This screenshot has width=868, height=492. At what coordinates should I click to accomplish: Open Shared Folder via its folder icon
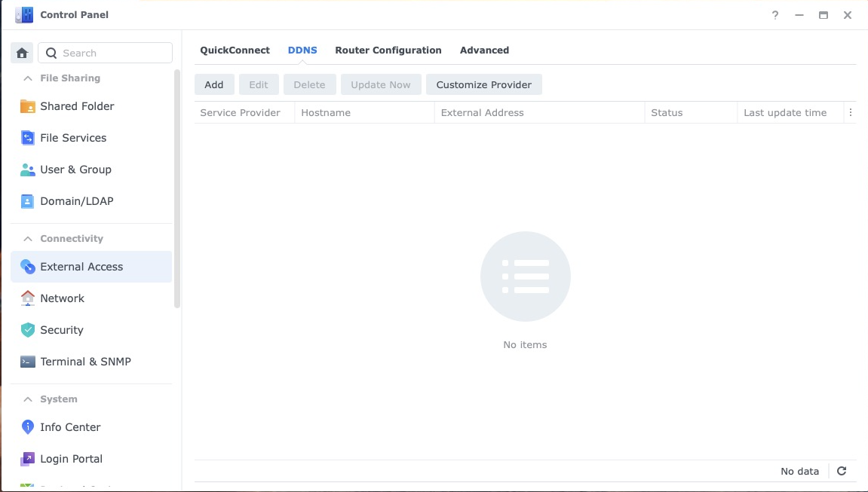(27, 106)
